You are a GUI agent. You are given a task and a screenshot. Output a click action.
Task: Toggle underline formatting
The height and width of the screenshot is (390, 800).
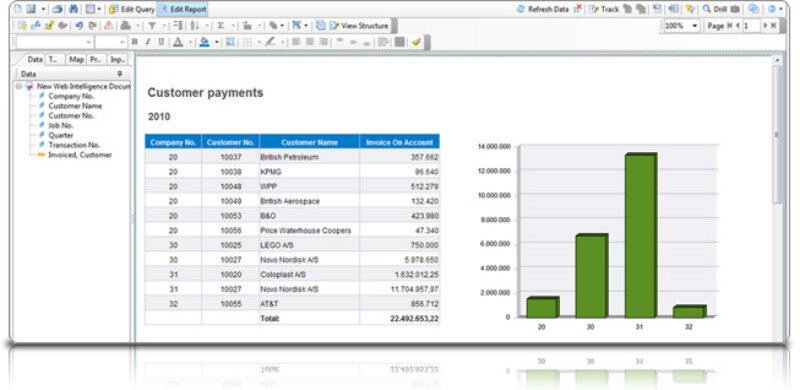161,42
